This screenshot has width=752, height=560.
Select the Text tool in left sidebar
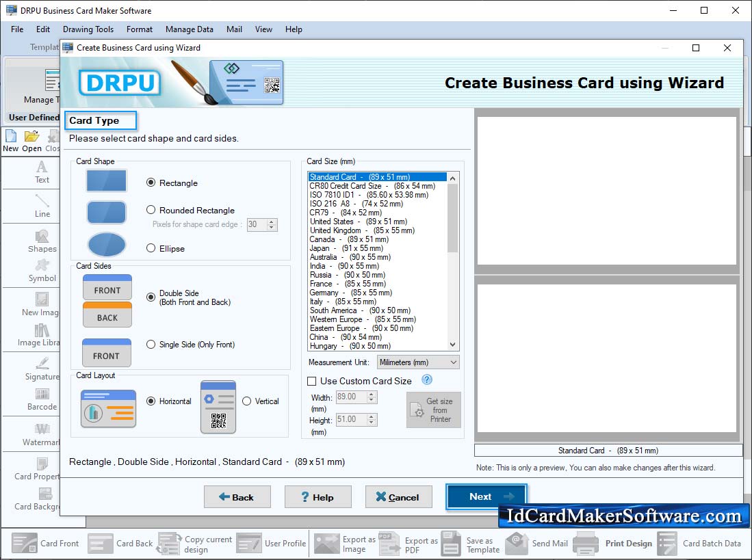click(42, 172)
